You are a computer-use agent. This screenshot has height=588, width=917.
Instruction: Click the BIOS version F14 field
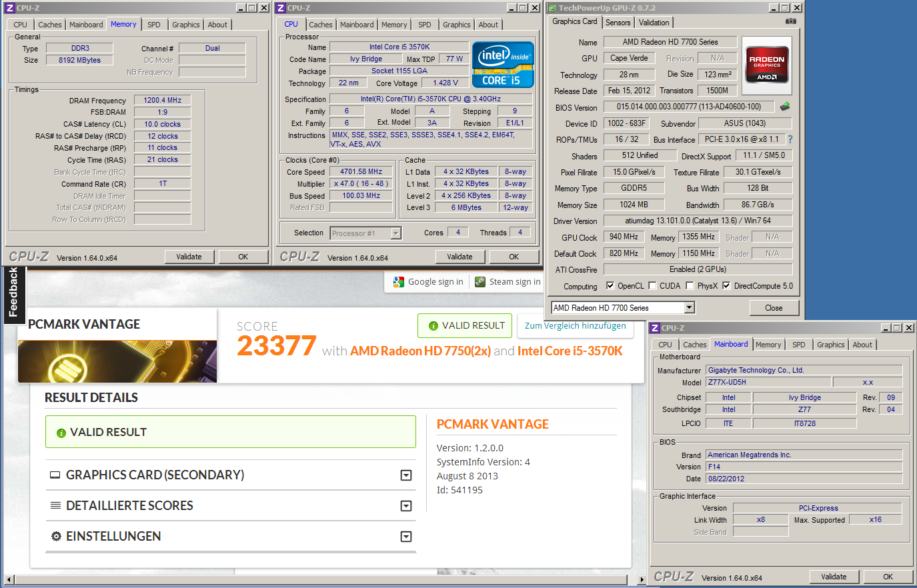pos(804,467)
